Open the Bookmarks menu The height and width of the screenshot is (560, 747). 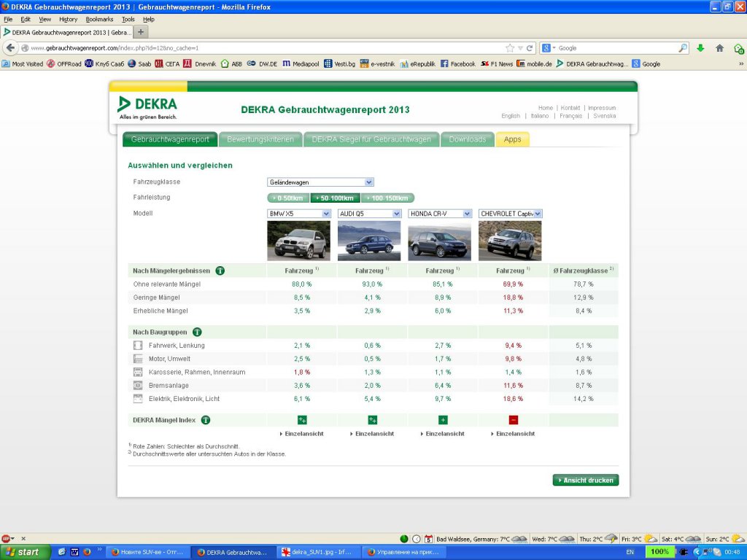tap(99, 20)
